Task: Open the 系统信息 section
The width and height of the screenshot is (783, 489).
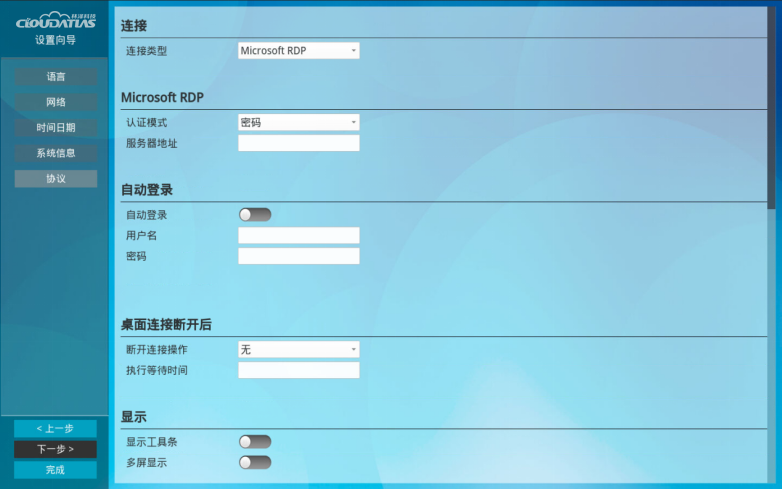Action: click(x=56, y=153)
